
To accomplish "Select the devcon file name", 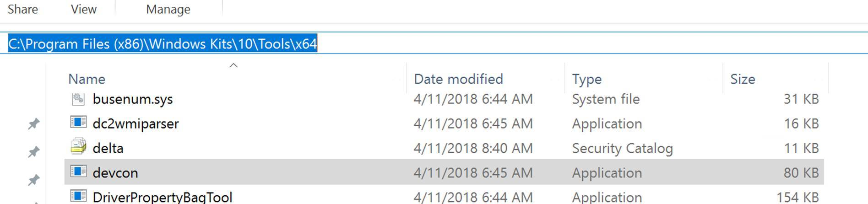I will 115,173.
